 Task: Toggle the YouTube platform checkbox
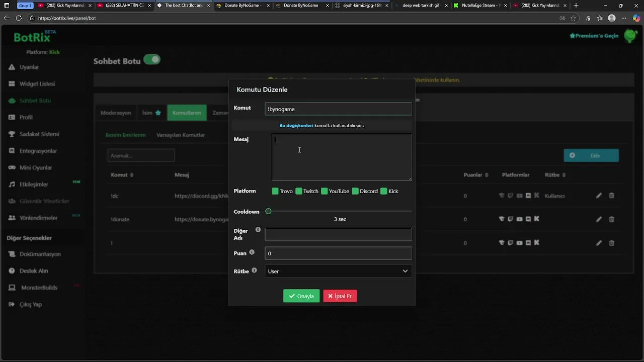click(325, 191)
